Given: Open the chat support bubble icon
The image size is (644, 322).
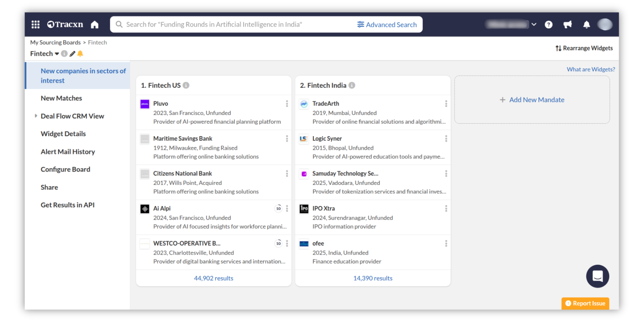Looking at the screenshot, I should (x=597, y=276).
